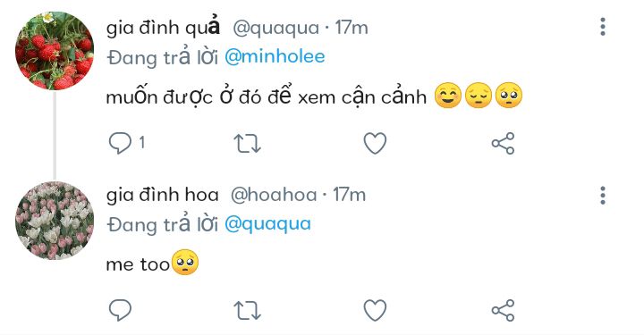This screenshot has width=644, height=335.
Task: Open more options for @hoahoa tweet
Action: (603, 195)
